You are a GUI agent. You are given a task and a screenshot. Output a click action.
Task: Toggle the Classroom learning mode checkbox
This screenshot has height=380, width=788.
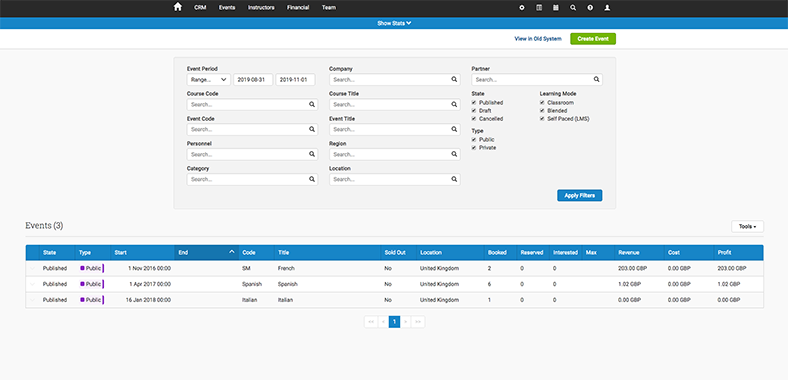[x=542, y=103]
